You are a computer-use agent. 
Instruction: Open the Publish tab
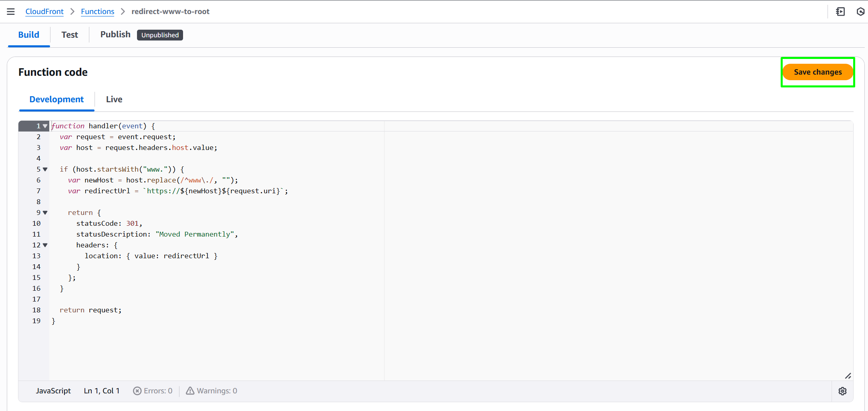click(x=115, y=34)
